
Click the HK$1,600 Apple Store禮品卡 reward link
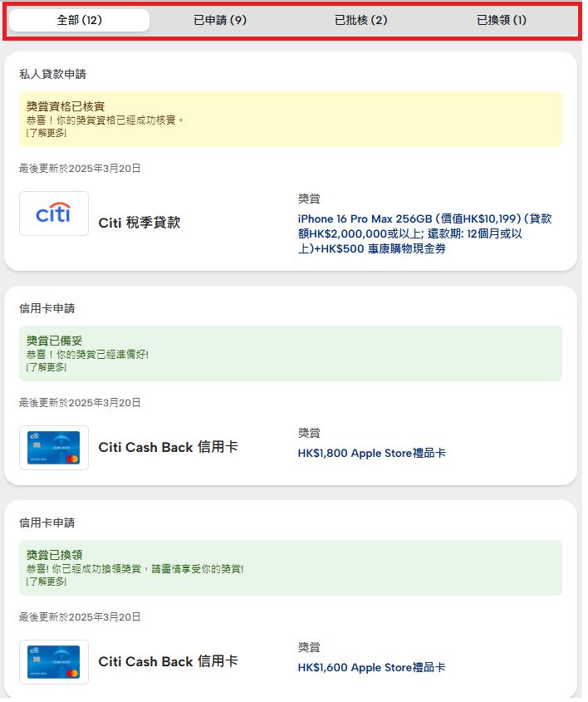coord(372,667)
